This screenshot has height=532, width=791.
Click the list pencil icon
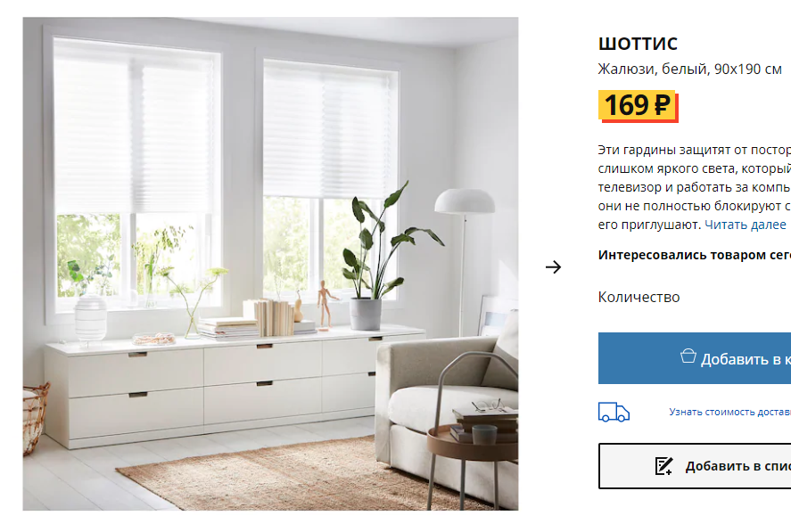click(x=663, y=466)
